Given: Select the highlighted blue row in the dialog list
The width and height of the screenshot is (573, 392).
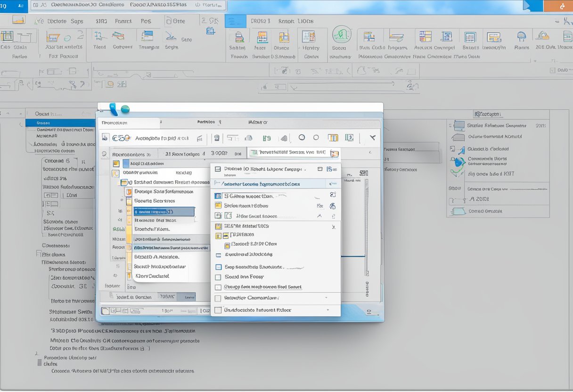Looking at the screenshot, I should [164, 212].
